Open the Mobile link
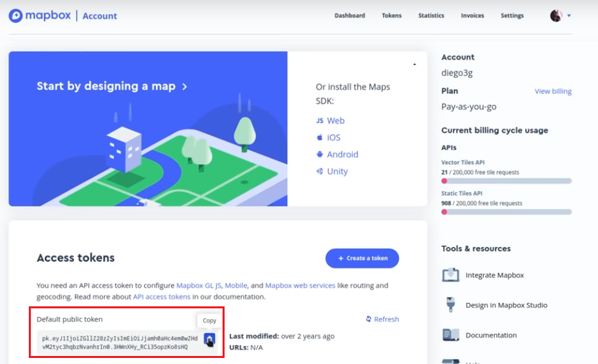The image size is (598, 364). point(236,286)
